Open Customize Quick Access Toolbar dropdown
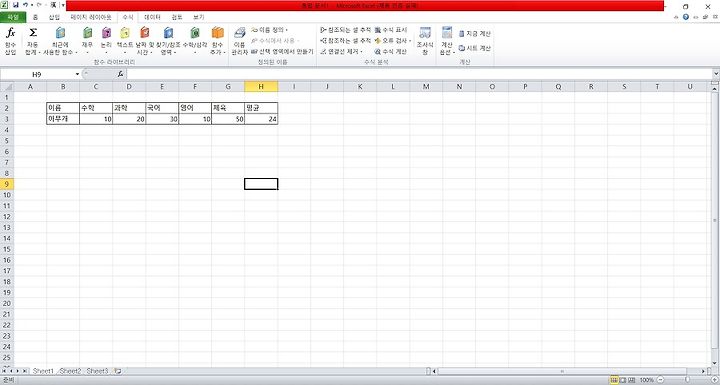720x385 pixels. [x=63, y=5]
